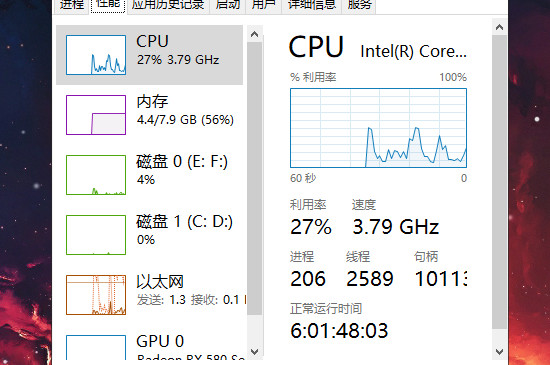Click the device list scrollbar thumb
This screenshot has width=550, height=365.
pos(255,178)
